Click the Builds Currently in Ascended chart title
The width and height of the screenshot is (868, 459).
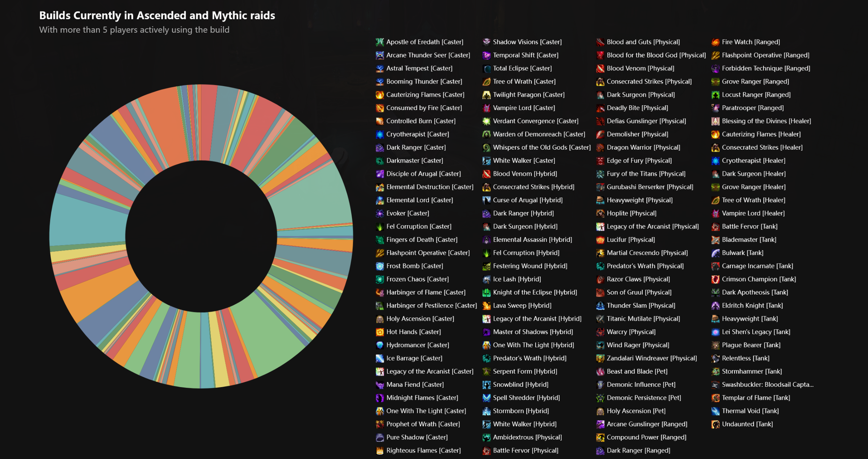pyautogui.click(x=157, y=15)
